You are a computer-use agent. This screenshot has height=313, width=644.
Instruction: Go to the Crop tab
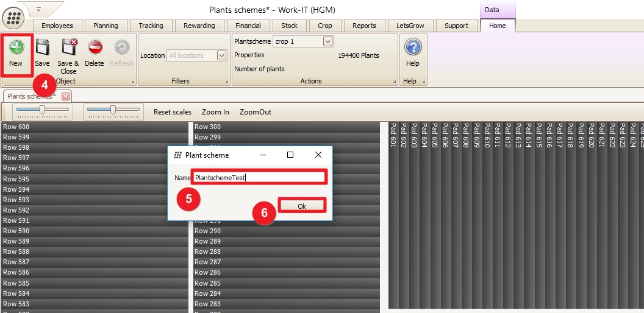tap(324, 26)
